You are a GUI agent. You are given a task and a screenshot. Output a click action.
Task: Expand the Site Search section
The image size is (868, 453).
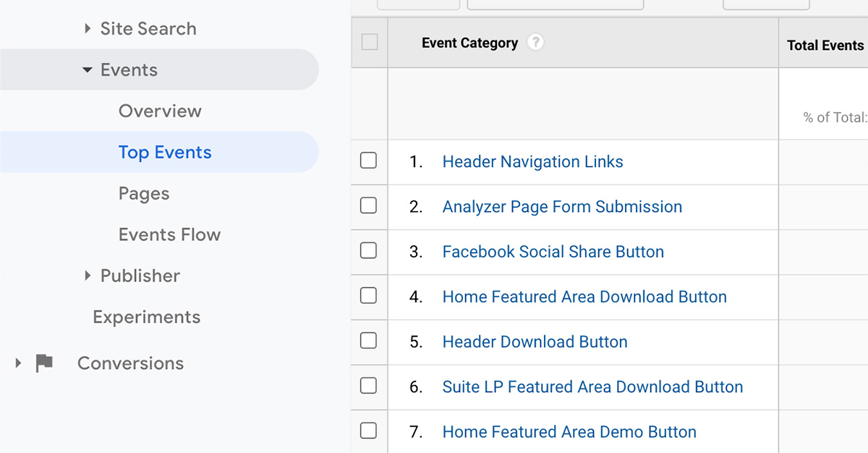pyautogui.click(x=88, y=28)
